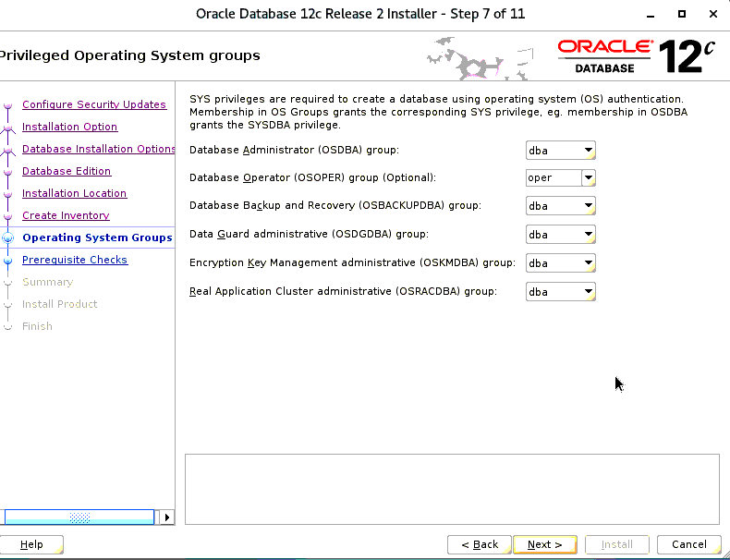
Task: Click the sidebar horizontal scrollbar thumb
Action: [79, 517]
